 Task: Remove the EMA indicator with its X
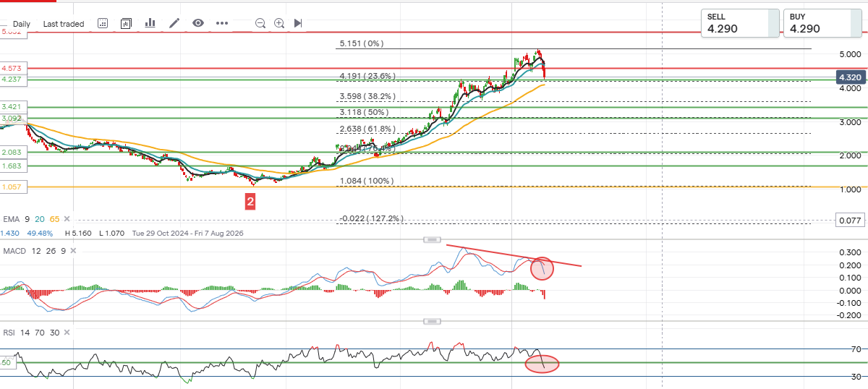(x=67, y=218)
